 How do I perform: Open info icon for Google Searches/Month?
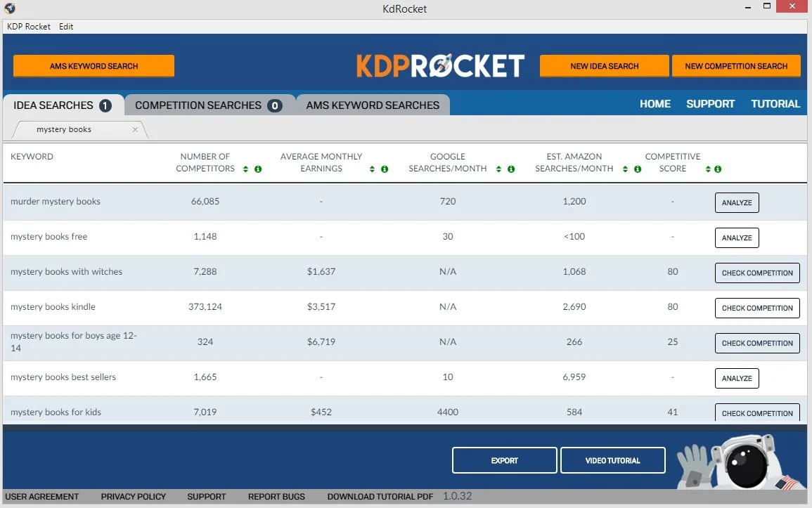[x=511, y=169]
